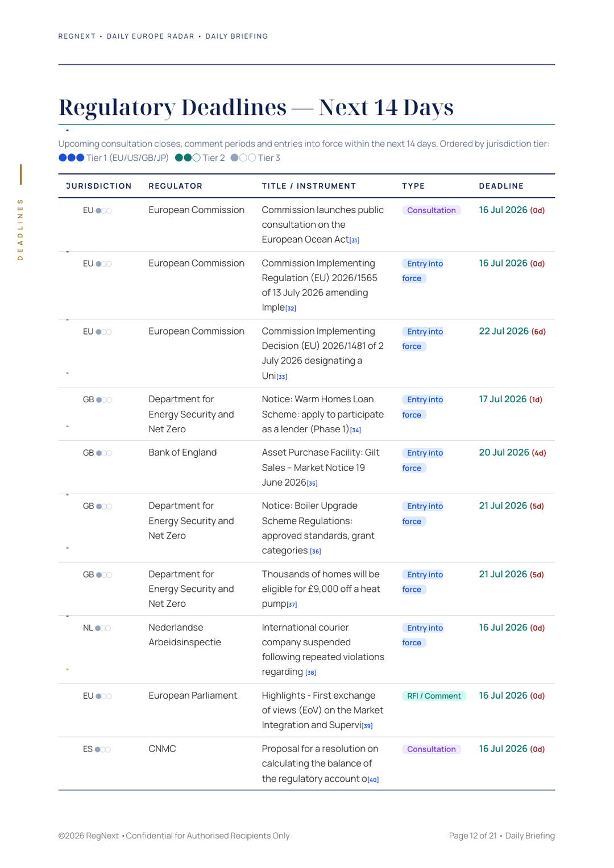Click the Tier 2 green dots legend icon
614x868 pixels.
tap(188, 158)
